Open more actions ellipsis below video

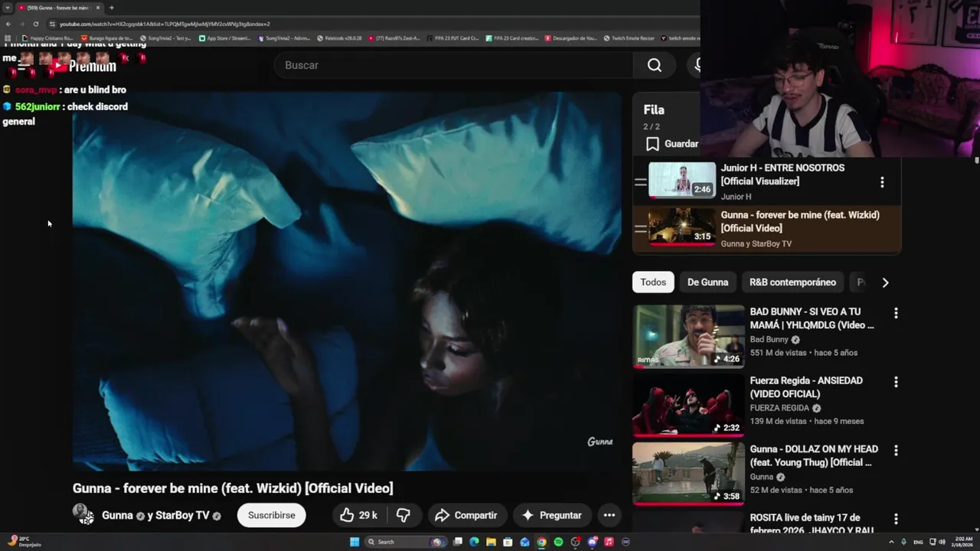click(x=609, y=515)
